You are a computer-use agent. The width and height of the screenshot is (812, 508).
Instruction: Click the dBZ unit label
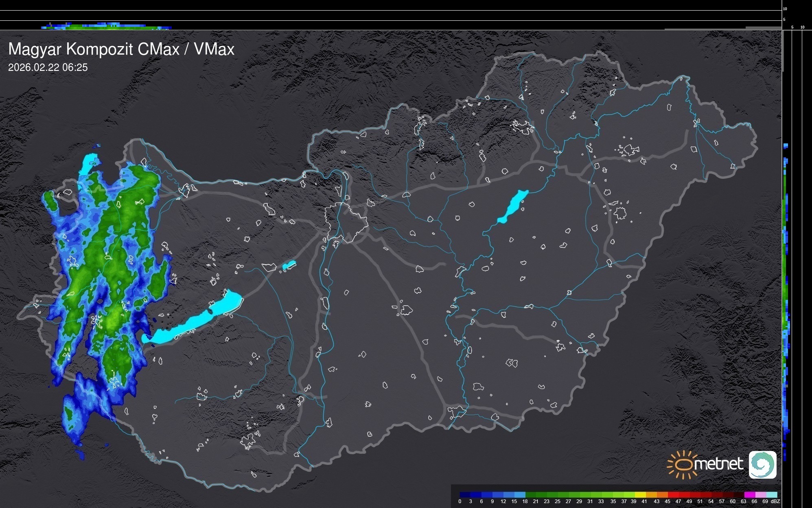tap(775, 501)
